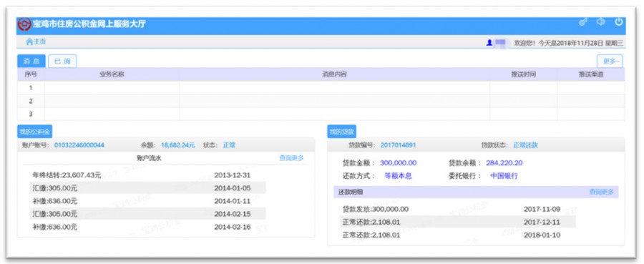Click 查询更多 in 账户流水
644x264 pixels.
click(x=292, y=157)
